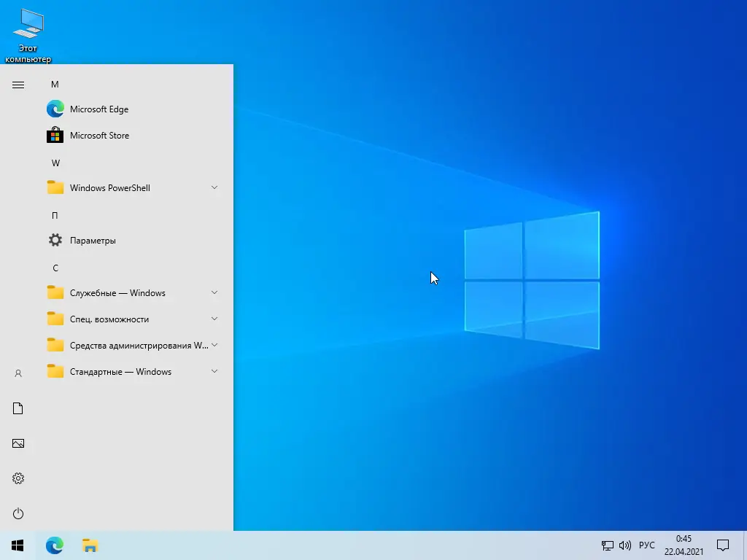Open Microsoft Edge from the Start menu
747x560 pixels.
click(98, 109)
